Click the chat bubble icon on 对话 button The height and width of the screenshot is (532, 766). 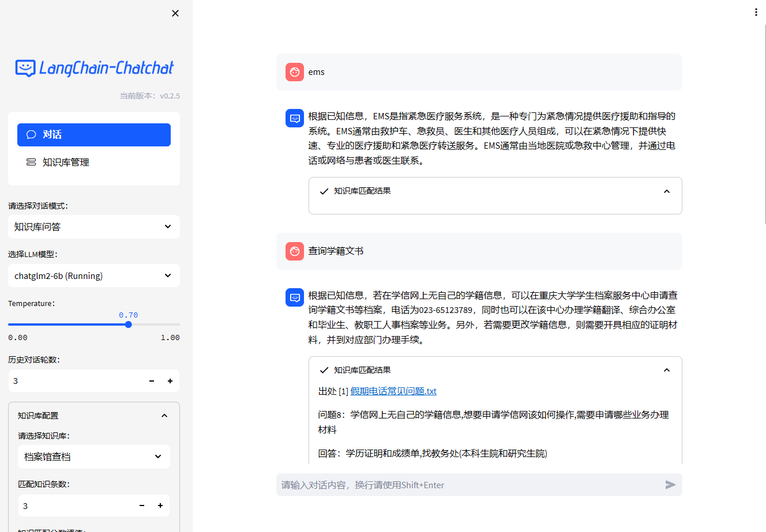pos(31,134)
